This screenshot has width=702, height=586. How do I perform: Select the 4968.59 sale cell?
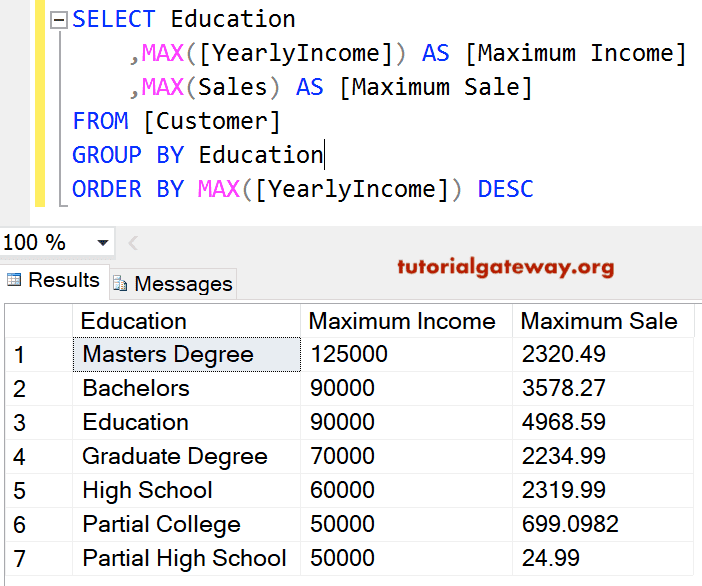pos(563,423)
